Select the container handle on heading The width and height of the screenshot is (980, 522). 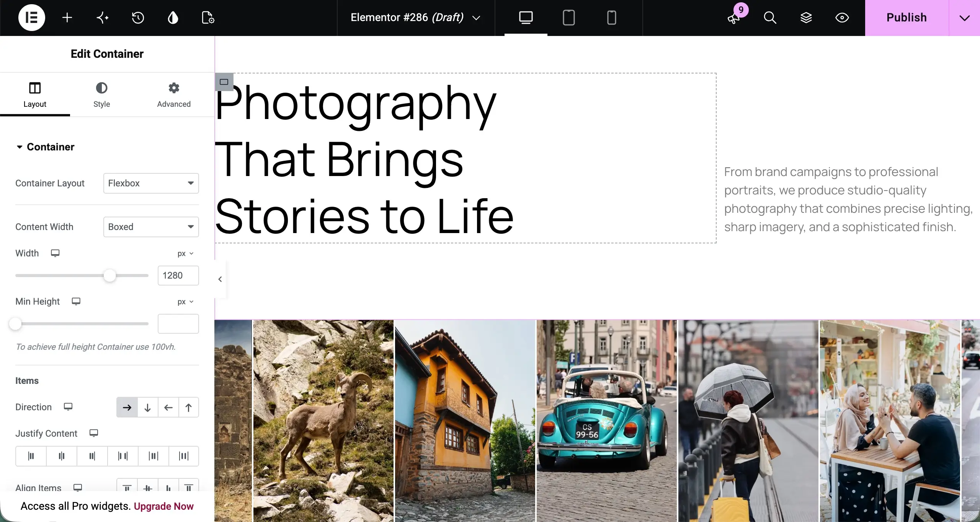tap(224, 82)
